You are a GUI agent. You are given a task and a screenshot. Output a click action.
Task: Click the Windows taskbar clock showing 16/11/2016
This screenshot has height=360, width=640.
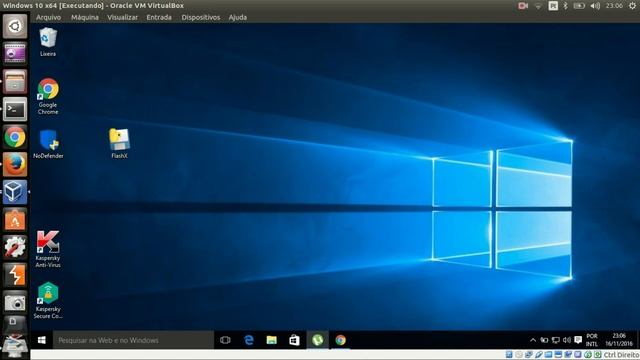[619, 340]
